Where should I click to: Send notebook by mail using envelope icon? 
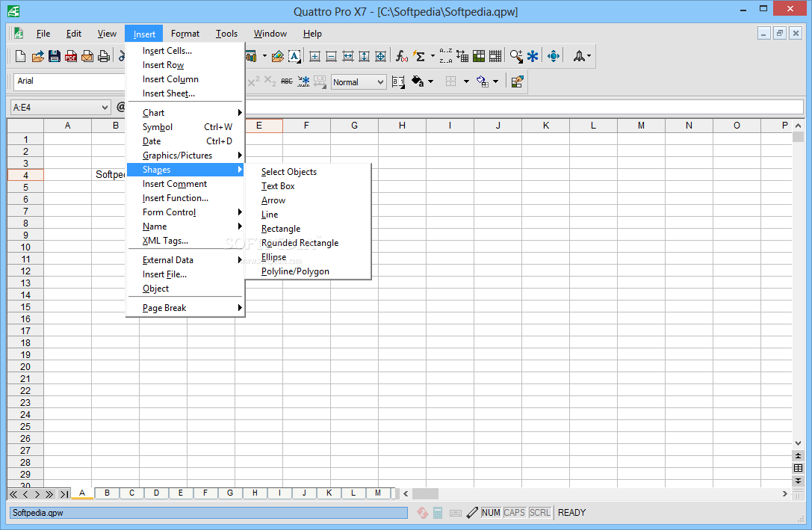tap(87, 56)
